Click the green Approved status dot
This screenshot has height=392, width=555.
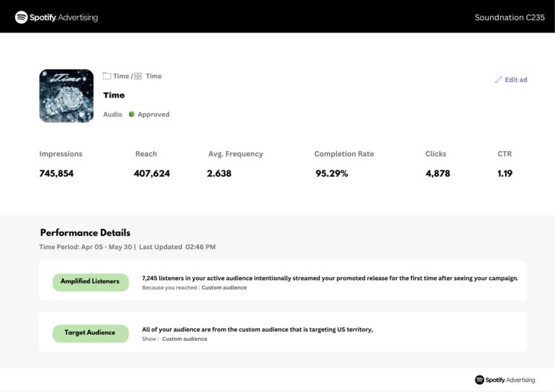point(132,114)
